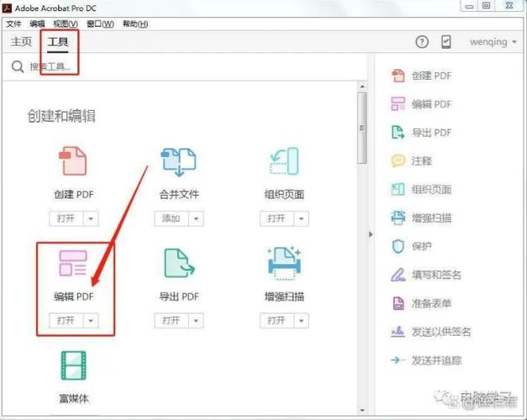527x420 pixels.
Task: Select 填写和签名 pen icon in sidebar
Action: (398, 275)
